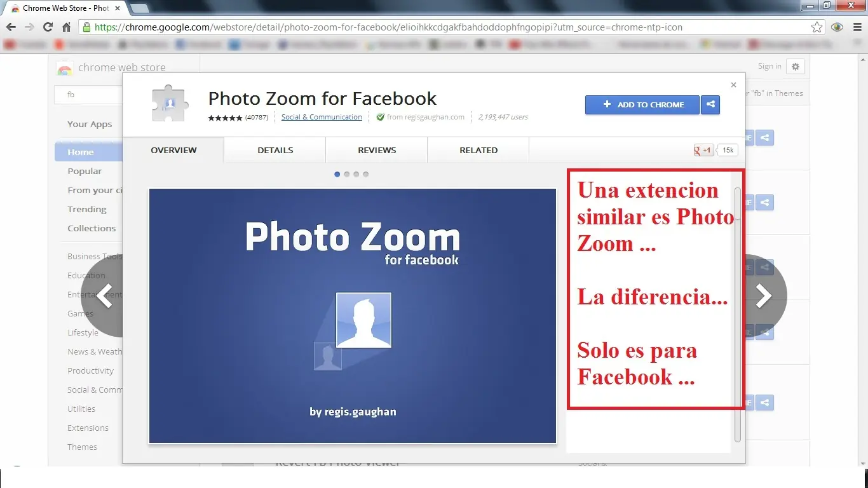
Task: Click the verified checkmark beside regisgaughan.com
Action: pos(380,117)
